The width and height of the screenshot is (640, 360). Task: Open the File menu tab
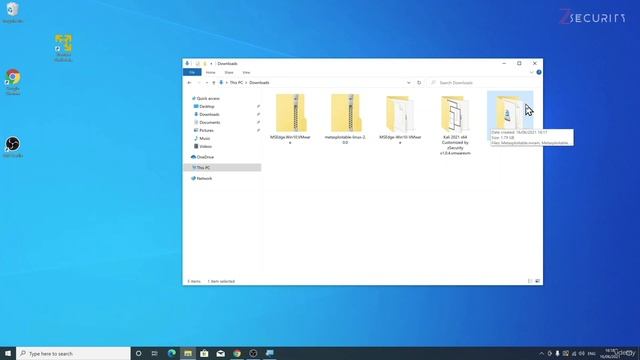192,72
